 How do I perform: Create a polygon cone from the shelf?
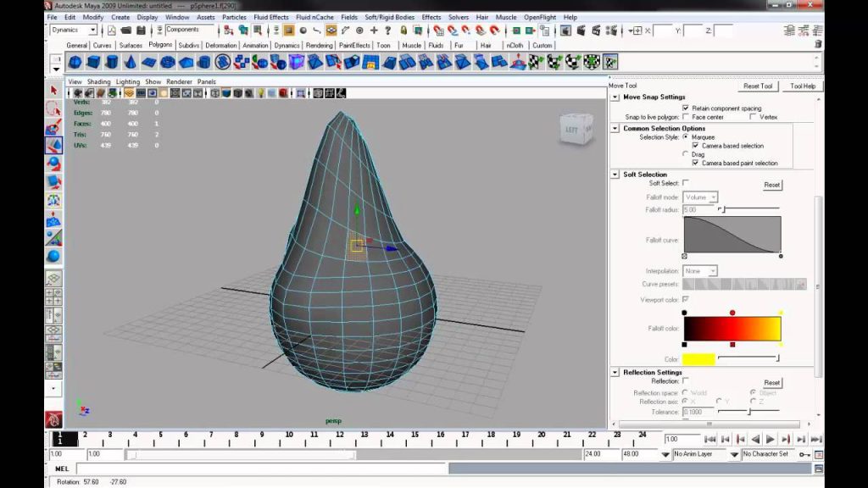tap(130, 62)
